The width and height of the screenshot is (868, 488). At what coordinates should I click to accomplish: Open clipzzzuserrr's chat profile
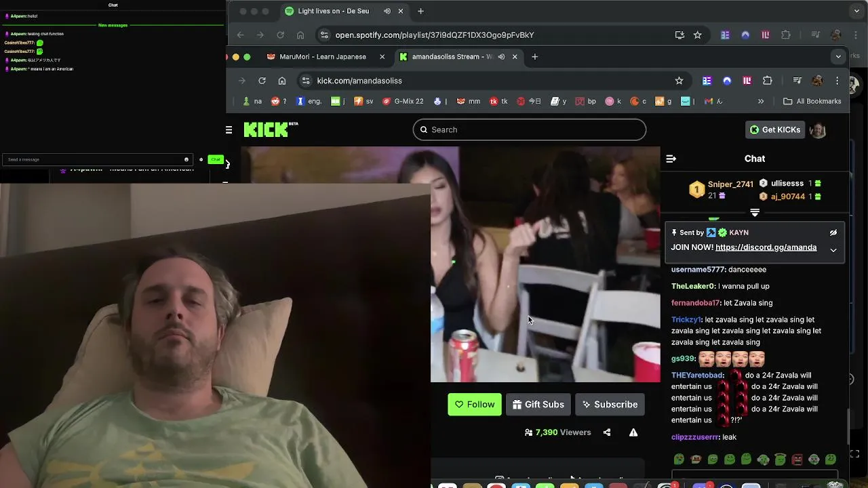tap(695, 437)
